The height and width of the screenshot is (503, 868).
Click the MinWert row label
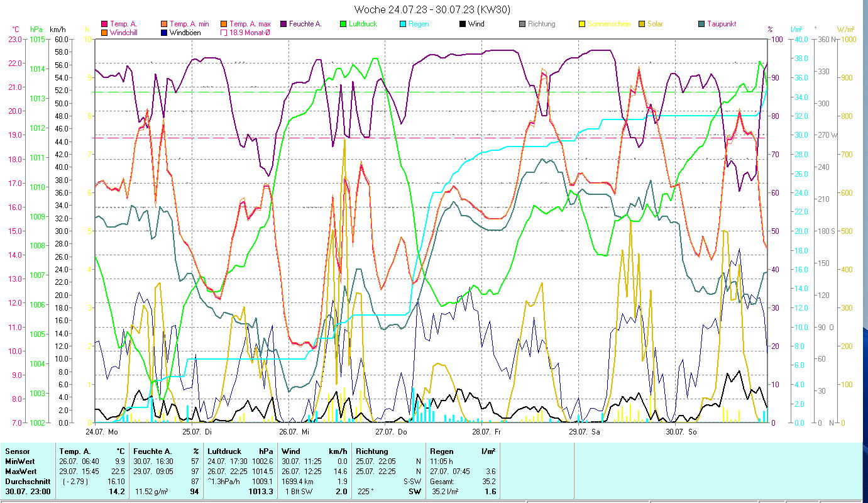click(x=19, y=462)
